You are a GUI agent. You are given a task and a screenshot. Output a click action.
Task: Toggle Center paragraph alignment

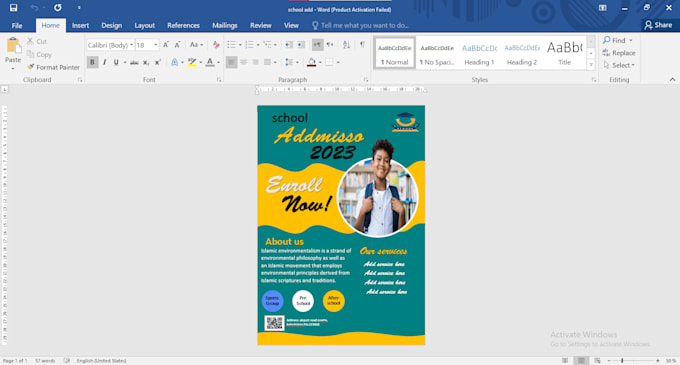[x=244, y=62]
